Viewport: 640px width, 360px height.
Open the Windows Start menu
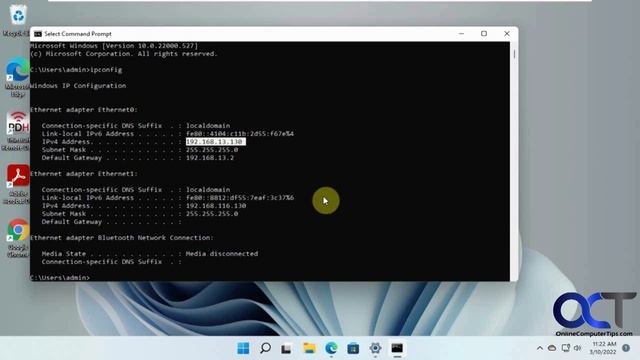click(243, 348)
